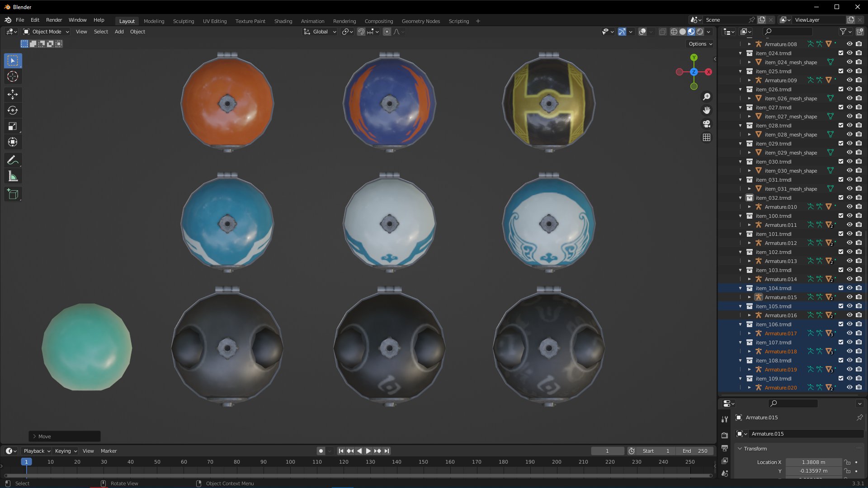The image size is (868, 488).
Task: Click the Location X value field
Action: [x=813, y=462]
